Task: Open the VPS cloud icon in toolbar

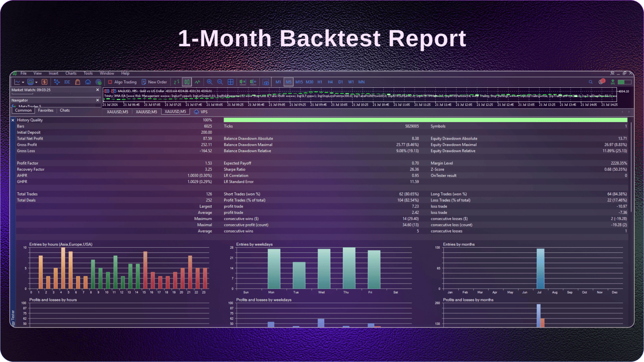Action: tap(88, 82)
